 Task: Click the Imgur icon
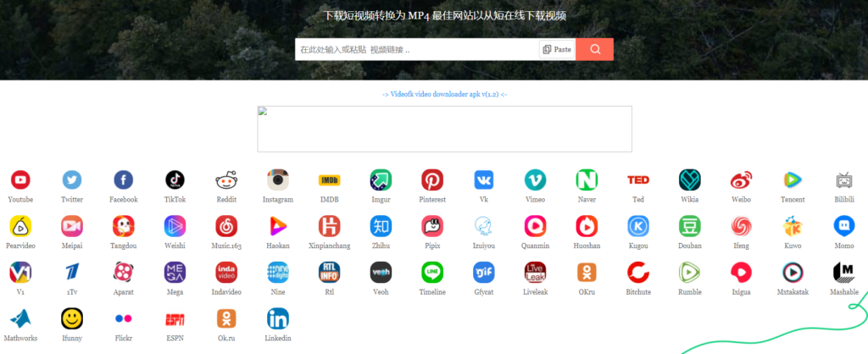point(381,180)
